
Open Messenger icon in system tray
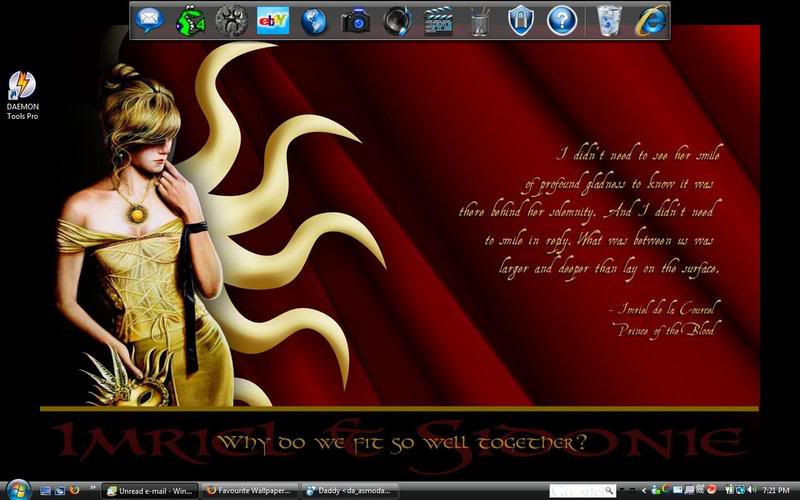pos(656,490)
